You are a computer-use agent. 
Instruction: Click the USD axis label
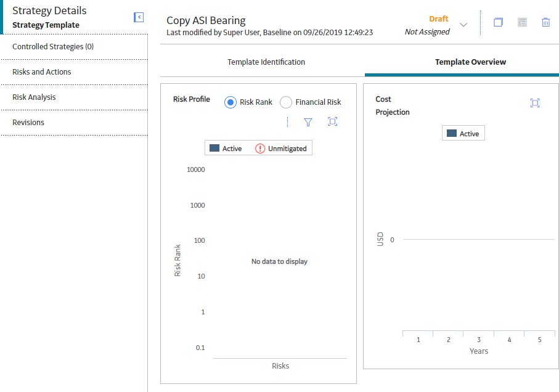coord(380,239)
